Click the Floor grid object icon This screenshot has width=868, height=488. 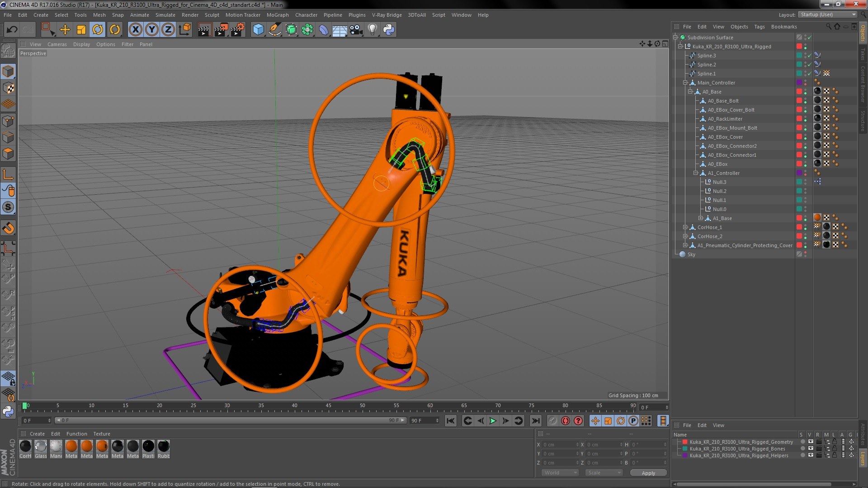pos(340,30)
